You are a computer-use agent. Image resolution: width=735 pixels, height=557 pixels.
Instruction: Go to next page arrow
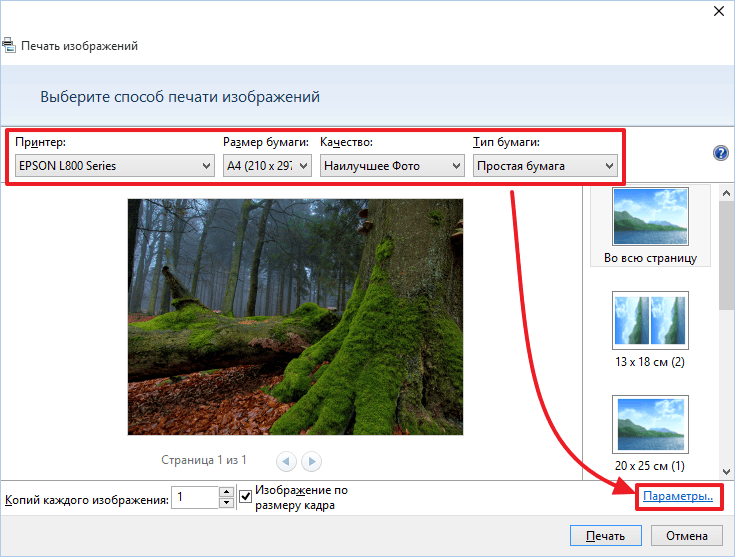(312, 461)
